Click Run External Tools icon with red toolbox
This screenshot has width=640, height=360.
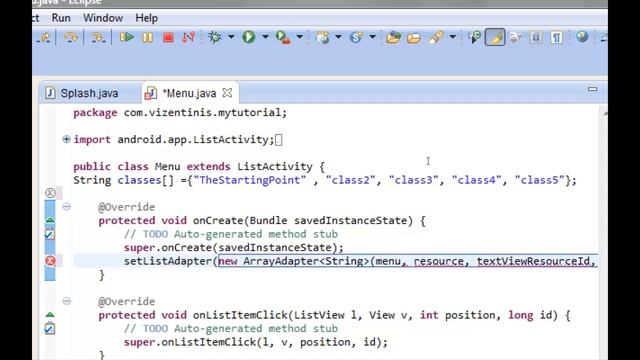[x=283, y=38]
